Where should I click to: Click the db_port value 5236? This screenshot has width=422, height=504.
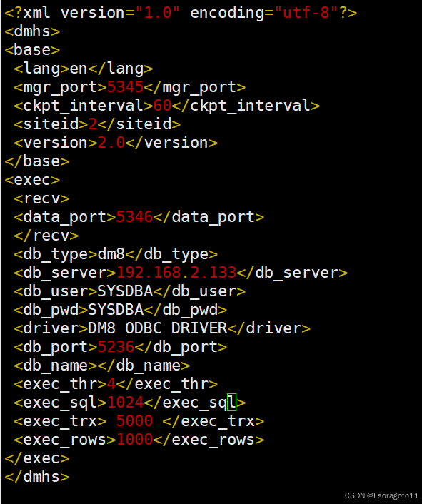pyautogui.click(x=116, y=347)
